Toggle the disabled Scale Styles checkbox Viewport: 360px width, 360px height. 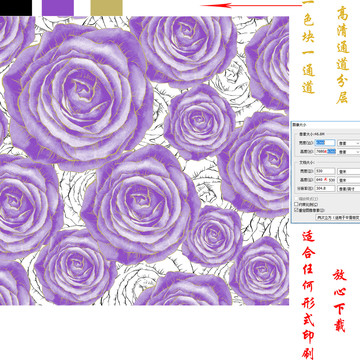(x=296, y=199)
